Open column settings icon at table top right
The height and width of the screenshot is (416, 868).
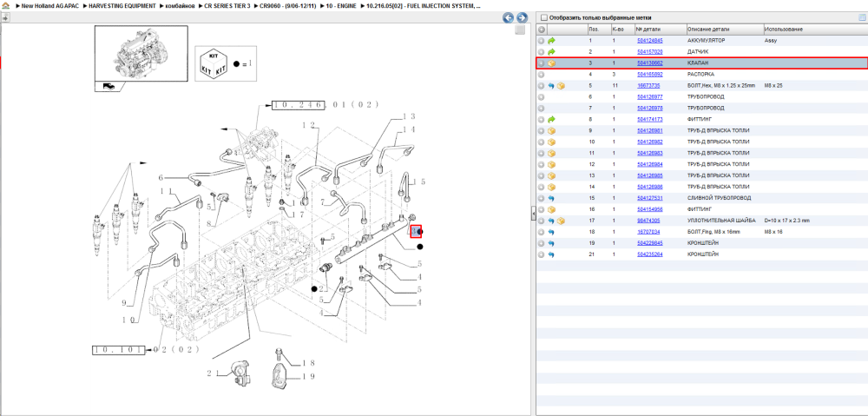pyautogui.click(x=862, y=17)
